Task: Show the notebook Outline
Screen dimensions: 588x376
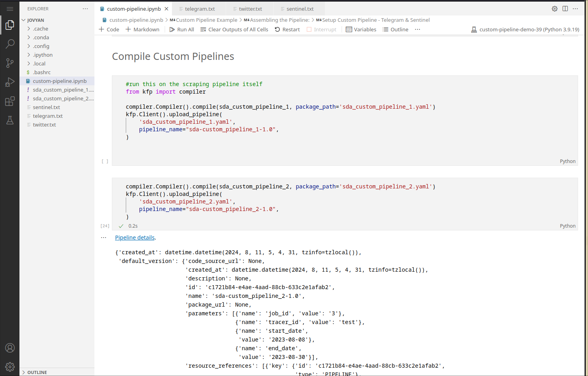Action: [395, 29]
